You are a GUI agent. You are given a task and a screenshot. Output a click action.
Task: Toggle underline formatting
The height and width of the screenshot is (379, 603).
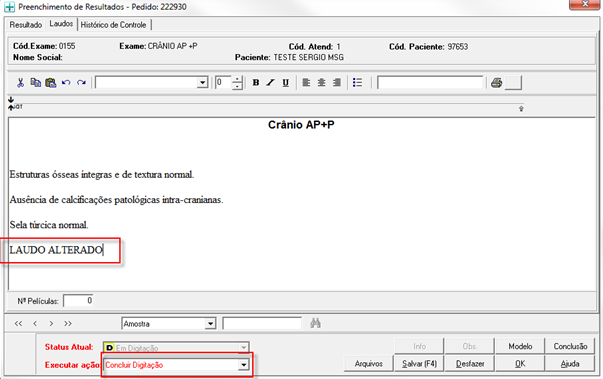[285, 83]
